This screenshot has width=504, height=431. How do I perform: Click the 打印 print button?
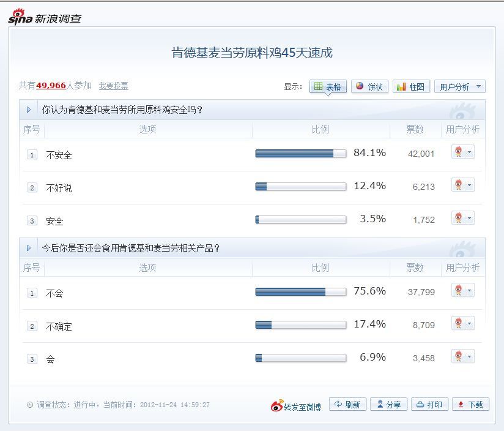pyautogui.click(x=429, y=404)
